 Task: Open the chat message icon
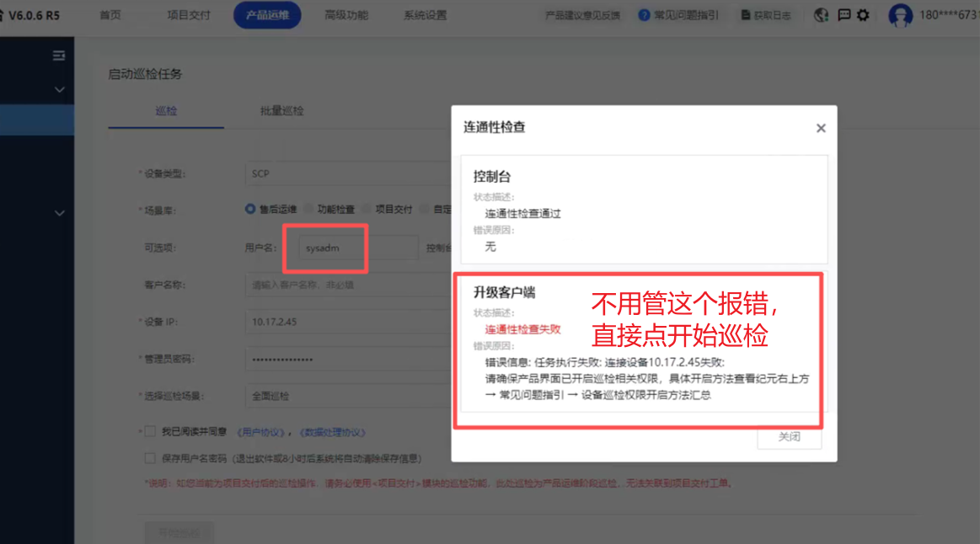point(843,15)
